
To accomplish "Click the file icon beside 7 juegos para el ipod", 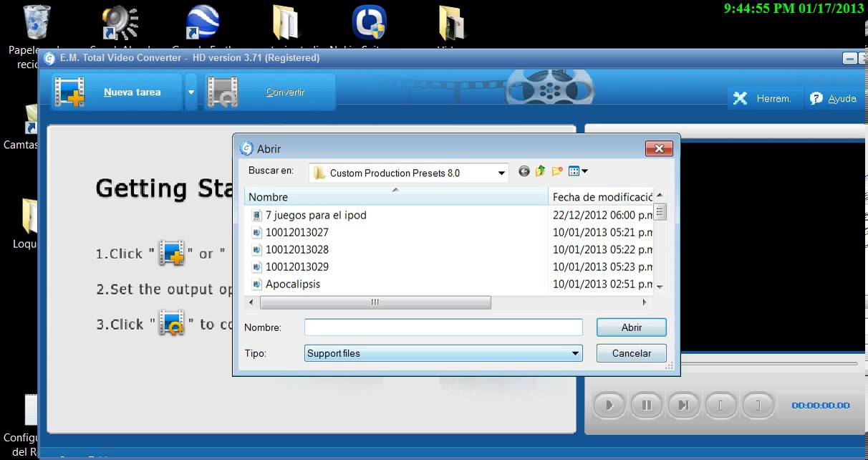I will 257,215.
